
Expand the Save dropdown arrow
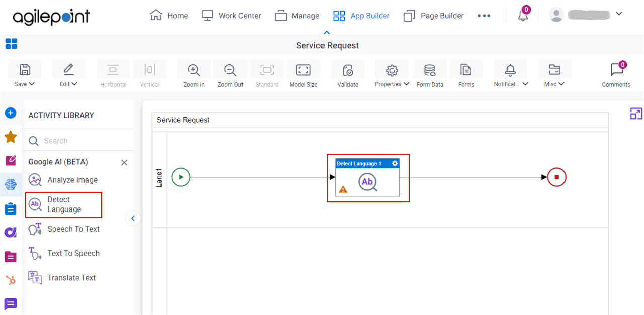pyautogui.click(x=32, y=84)
